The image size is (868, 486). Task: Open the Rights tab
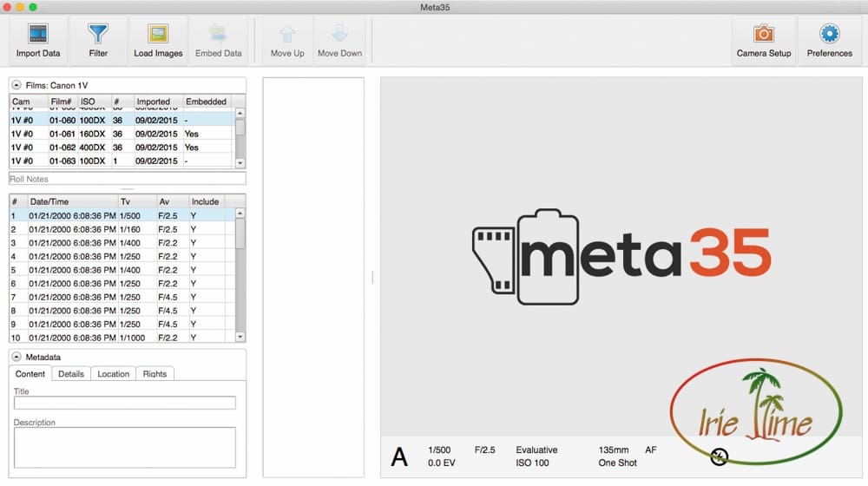click(x=155, y=374)
